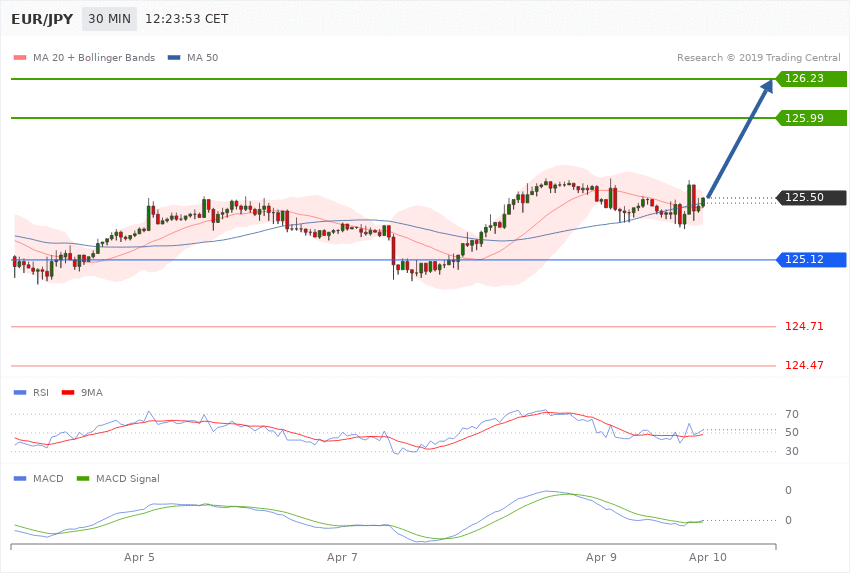Click the 12:23:53 CET timestamp
850x576 pixels.
[x=186, y=19]
